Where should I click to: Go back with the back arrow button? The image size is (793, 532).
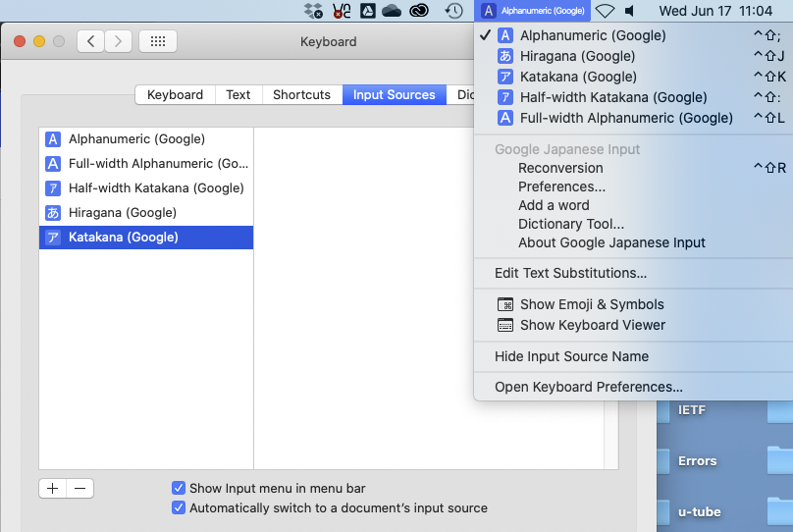[x=91, y=41]
